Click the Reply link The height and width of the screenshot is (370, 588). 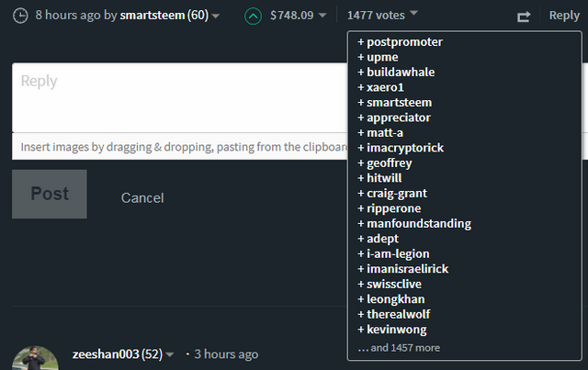(564, 16)
